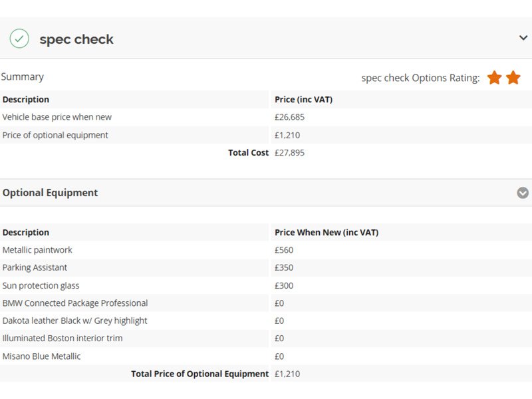Click £0 price for BMW Connected Package
532x399 pixels.
pos(279,303)
